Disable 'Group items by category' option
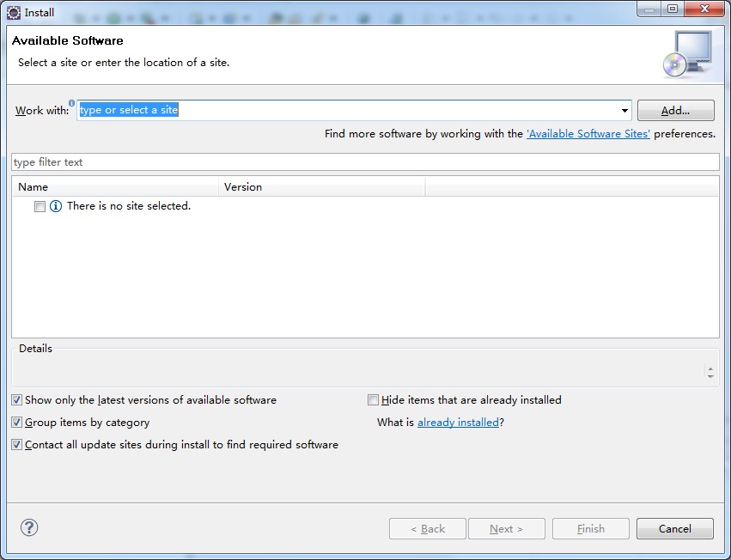 click(18, 423)
